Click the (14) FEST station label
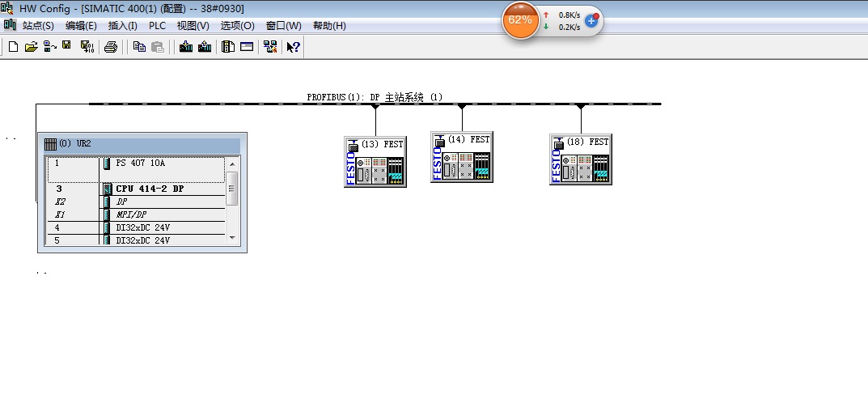 coord(469,140)
